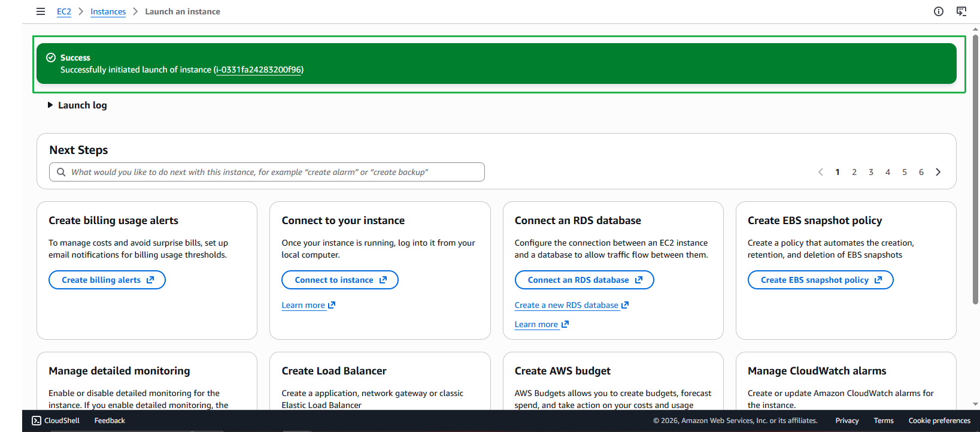Click Create billing alerts button
This screenshot has height=432, width=980.
pos(107,280)
